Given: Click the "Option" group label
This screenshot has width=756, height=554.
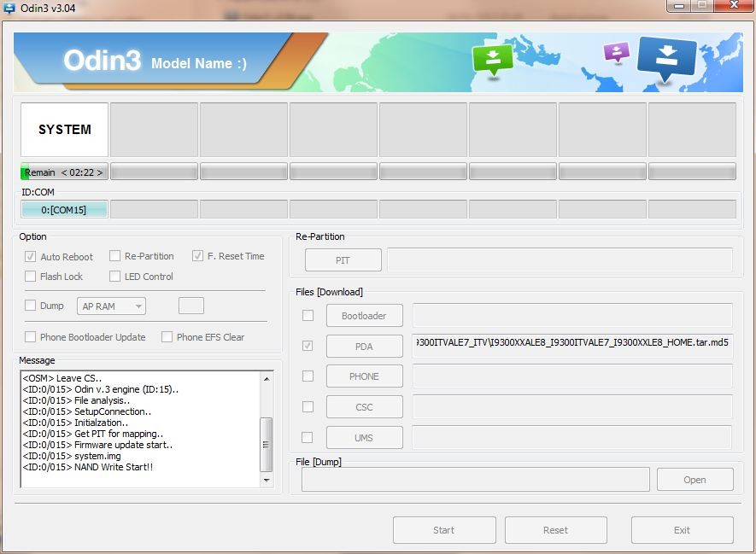Looking at the screenshot, I should pos(32,236).
